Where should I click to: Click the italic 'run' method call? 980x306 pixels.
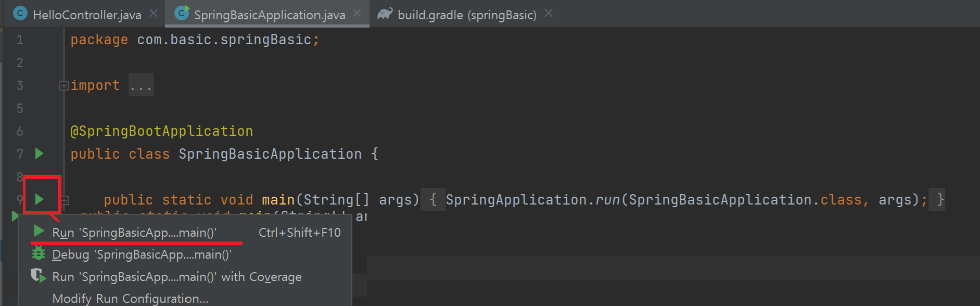607,200
